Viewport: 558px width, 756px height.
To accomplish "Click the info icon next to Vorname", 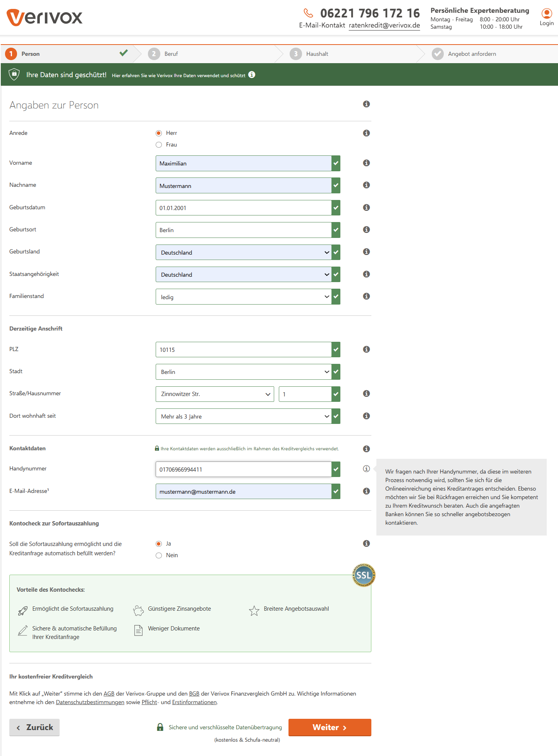I will [366, 163].
